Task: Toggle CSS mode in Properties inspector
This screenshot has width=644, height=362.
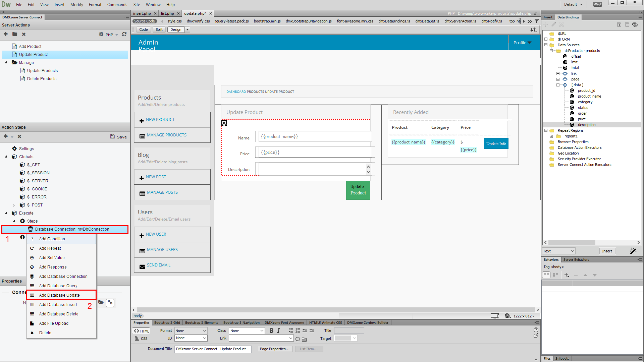Action: tap(141, 339)
